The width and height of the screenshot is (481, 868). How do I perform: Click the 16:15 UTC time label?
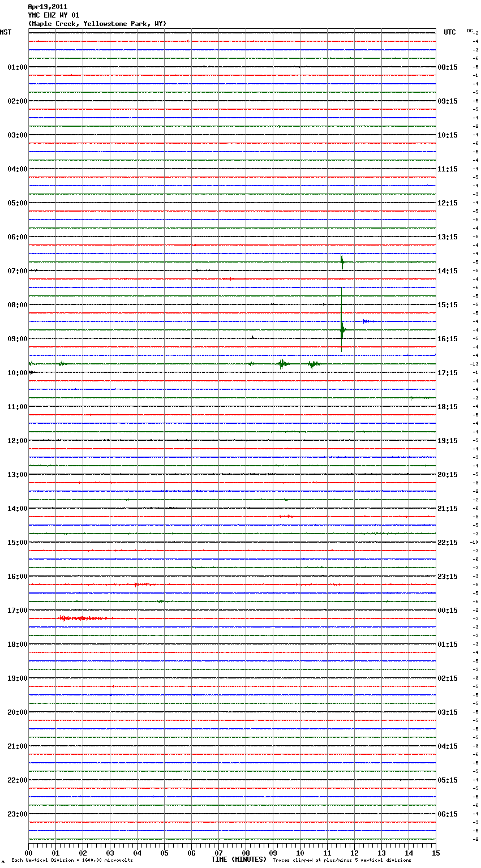pos(448,339)
